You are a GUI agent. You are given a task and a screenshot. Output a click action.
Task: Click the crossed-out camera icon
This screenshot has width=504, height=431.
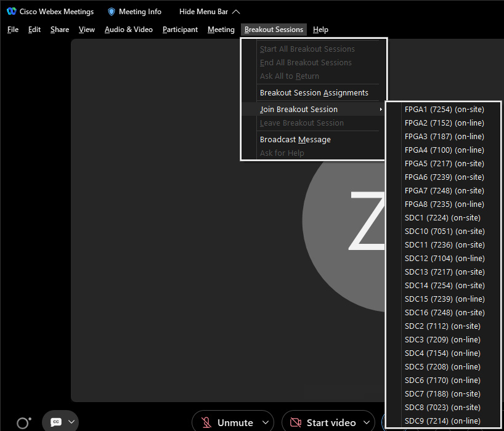click(296, 422)
